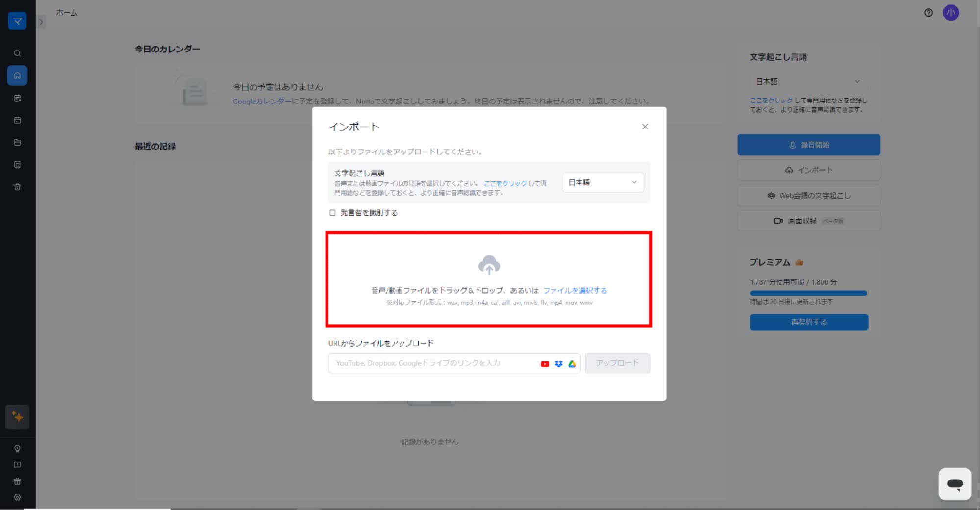
Task: Click the premium minutes usage progress bar
Action: (808, 293)
